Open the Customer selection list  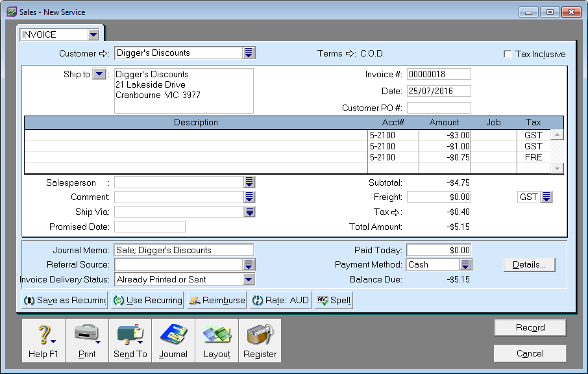point(249,53)
